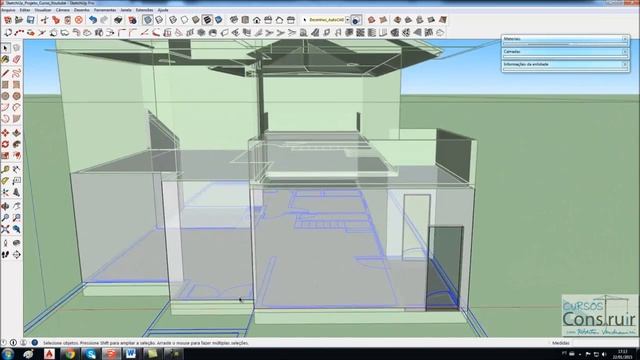
Task: Select the Polygon tool
Action: pyautogui.click(x=16, y=96)
